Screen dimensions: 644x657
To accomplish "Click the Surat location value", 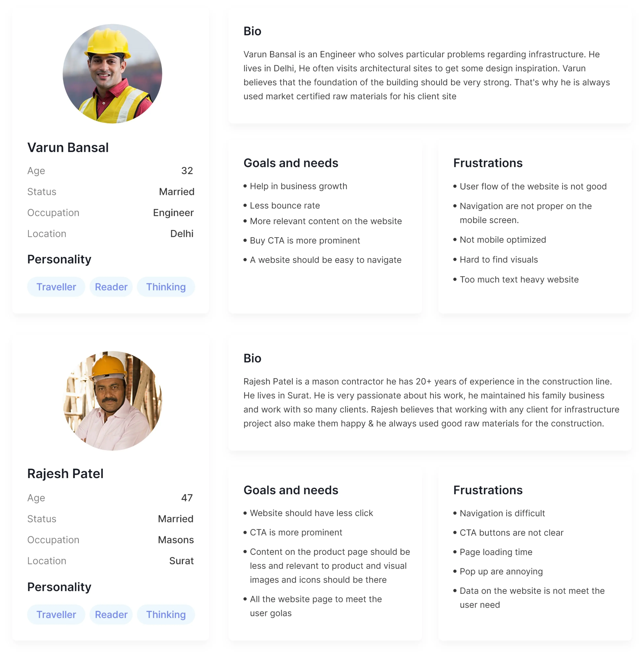I will [x=182, y=561].
